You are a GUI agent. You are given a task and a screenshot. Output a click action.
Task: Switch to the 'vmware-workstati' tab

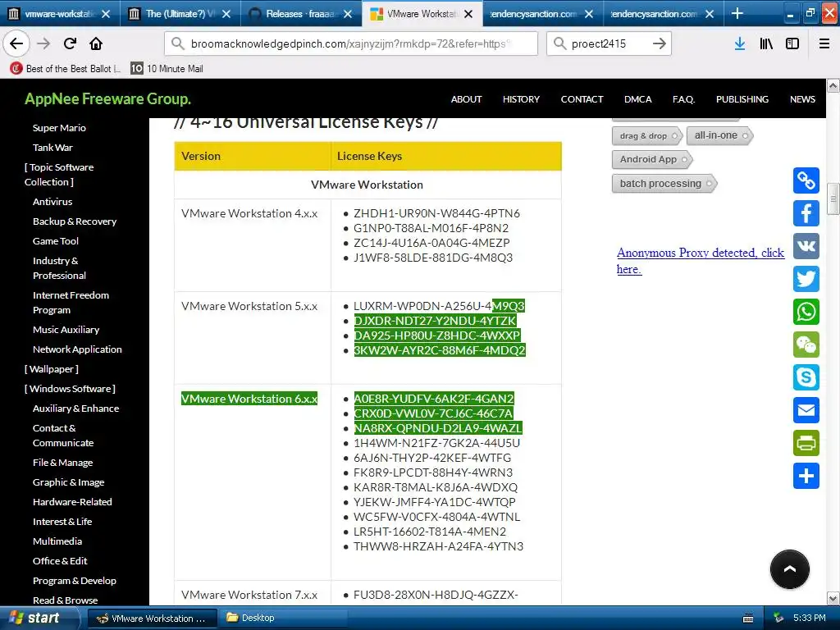tap(59, 14)
